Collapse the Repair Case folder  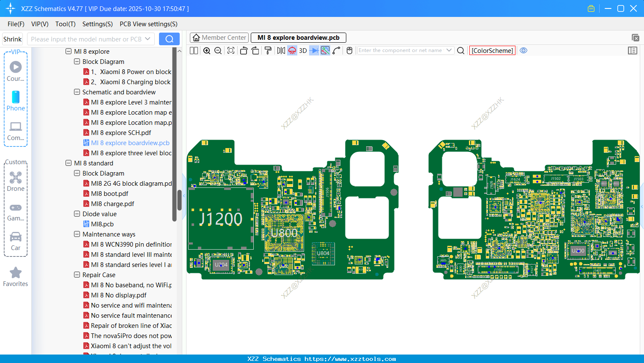pos(77,275)
